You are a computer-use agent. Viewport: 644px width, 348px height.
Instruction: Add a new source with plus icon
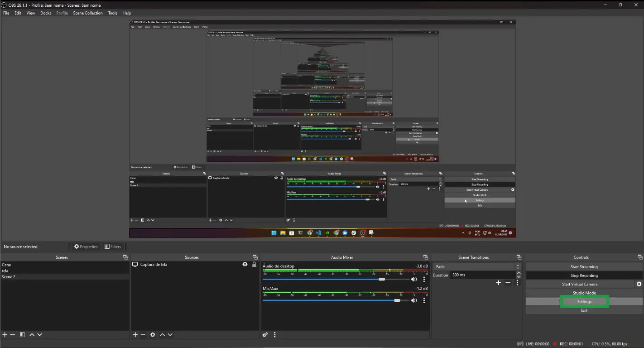tap(135, 335)
